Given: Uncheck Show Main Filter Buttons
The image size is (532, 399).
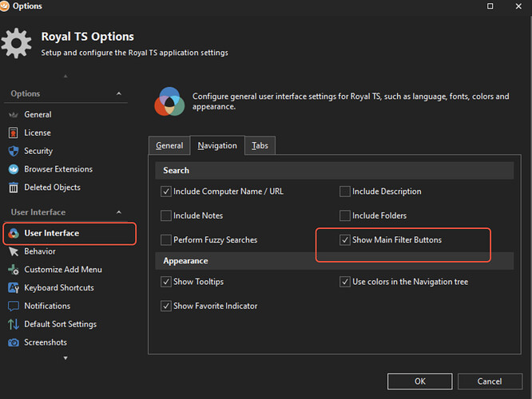Looking at the screenshot, I should point(345,240).
